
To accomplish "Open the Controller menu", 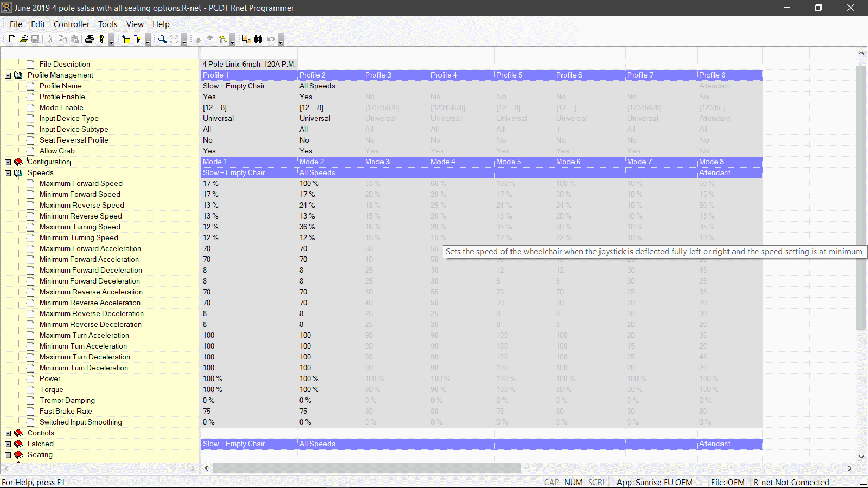I will pyautogui.click(x=71, y=24).
